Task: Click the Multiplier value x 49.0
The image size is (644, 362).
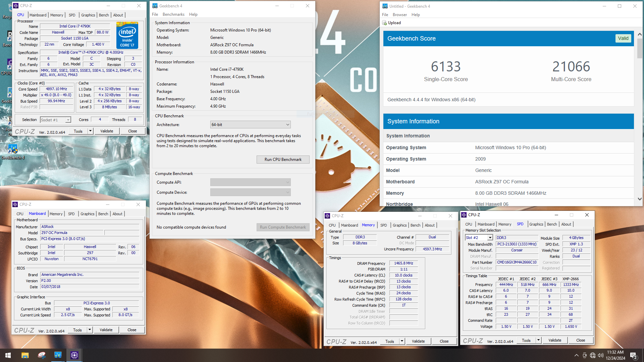Action: point(56,95)
